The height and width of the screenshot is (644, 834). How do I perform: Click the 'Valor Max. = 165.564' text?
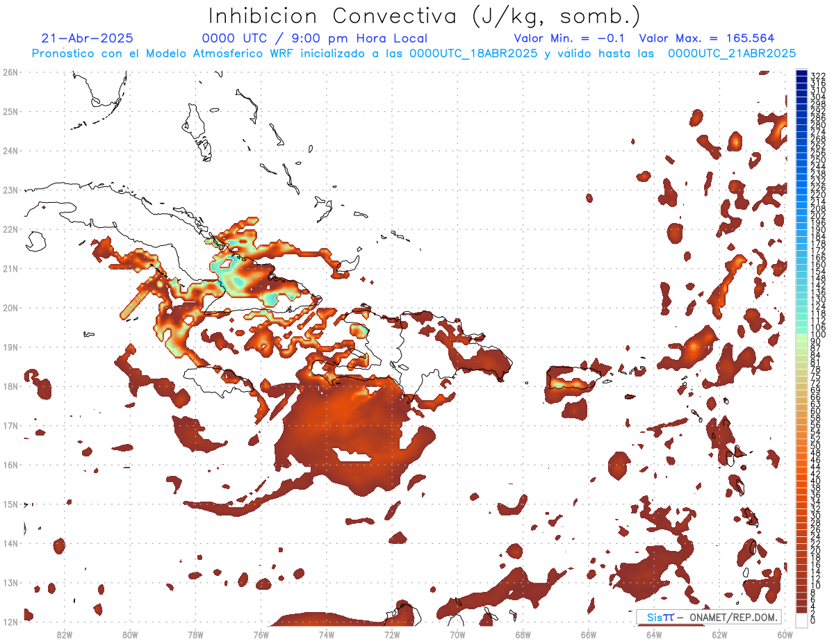707,38
